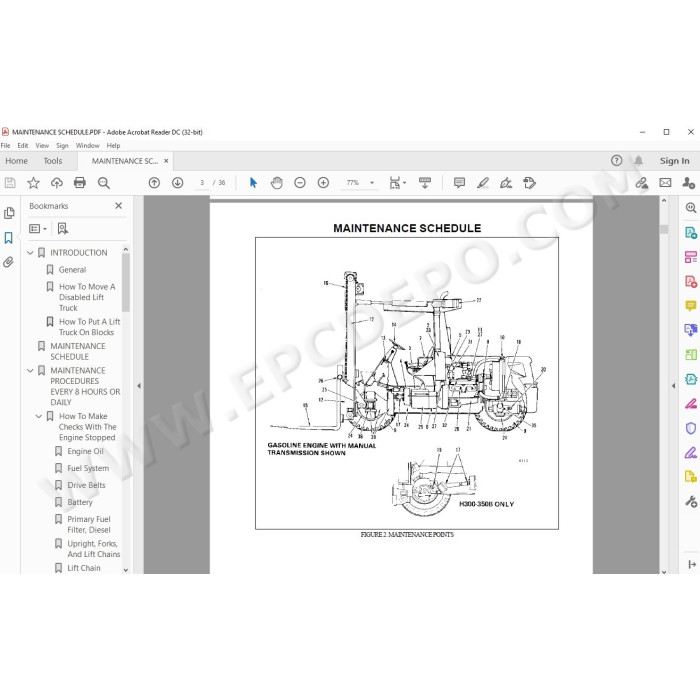The height and width of the screenshot is (700, 700).
Task: Collapse MAINTENANCE PROCEDURES EVERY 8 HOURS bookmark
Action: (30, 371)
